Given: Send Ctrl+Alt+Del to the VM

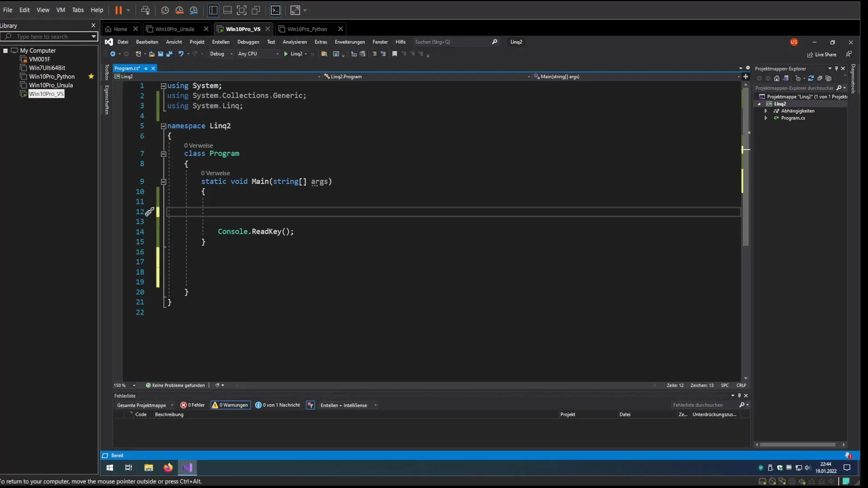Looking at the screenshot, I should point(145,10).
